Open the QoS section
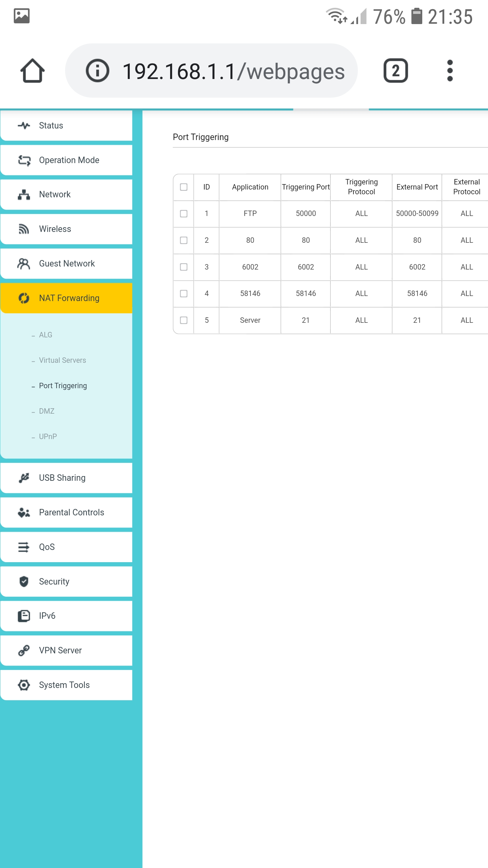Image resolution: width=488 pixels, height=868 pixels. [66, 547]
